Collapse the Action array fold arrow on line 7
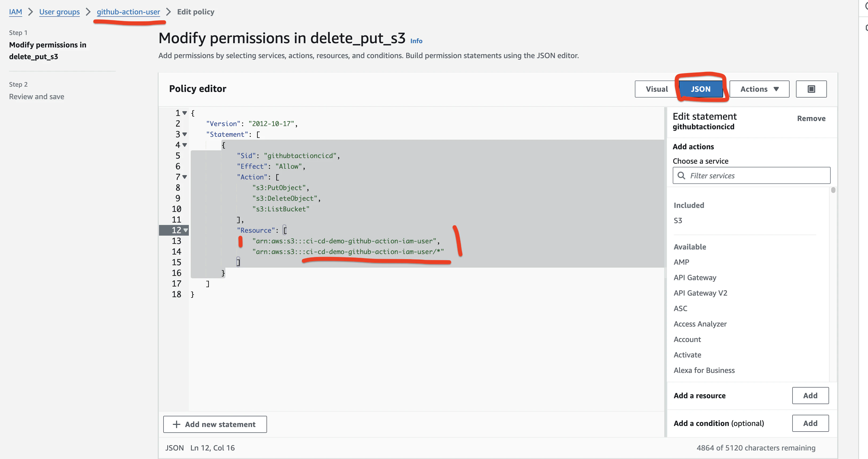Image resolution: width=868 pixels, height=459 pixels. (185, 177)
